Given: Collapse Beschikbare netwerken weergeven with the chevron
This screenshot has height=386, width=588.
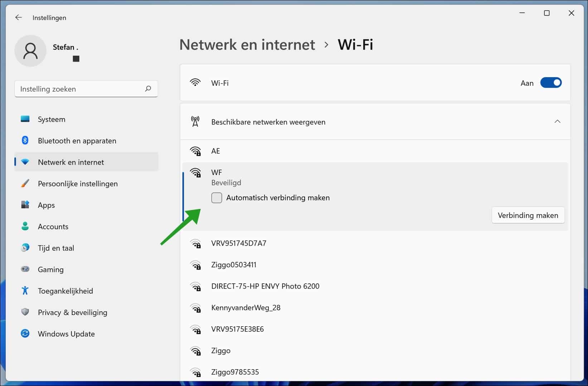Looking at the screenshot, I should [557, 121].
